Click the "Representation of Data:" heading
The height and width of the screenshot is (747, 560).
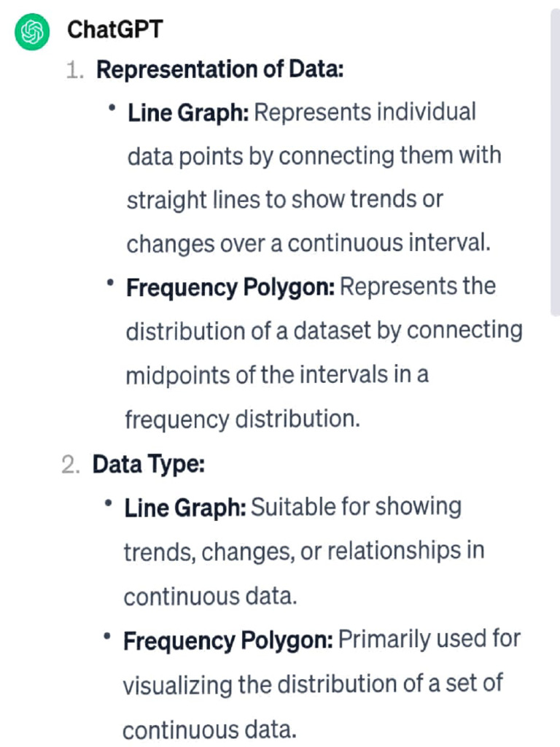tap(219, 70)
